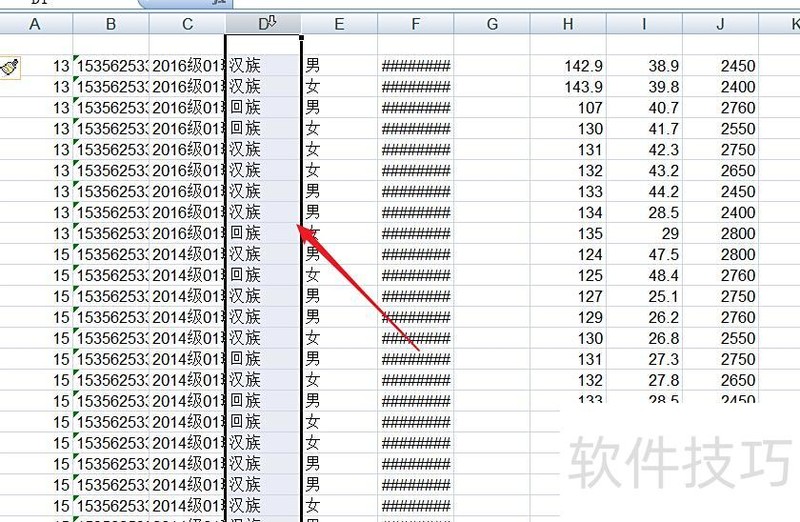Click cell with value 26.2
Viewport: 800px width, 522px height.
click(644, 317)
